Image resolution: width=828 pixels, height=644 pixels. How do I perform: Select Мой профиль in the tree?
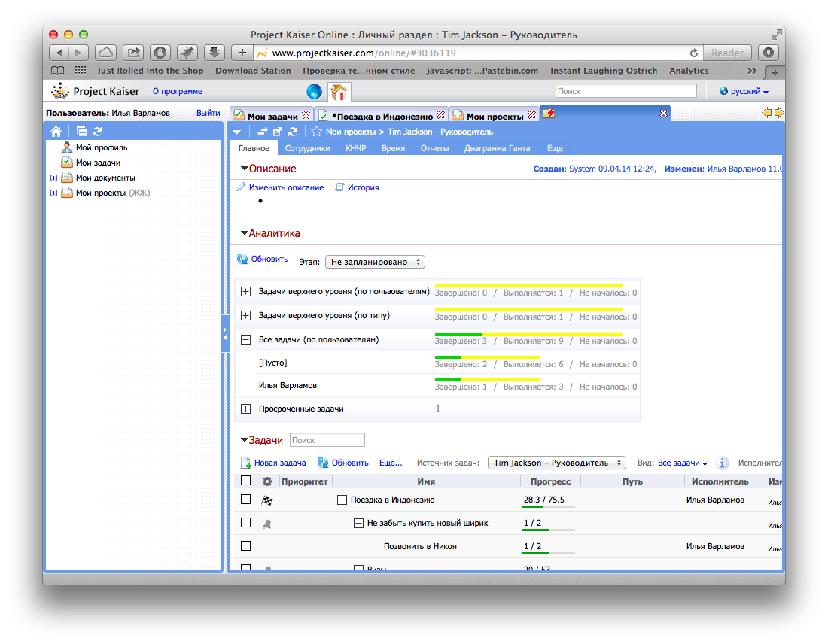click(102, 147)
